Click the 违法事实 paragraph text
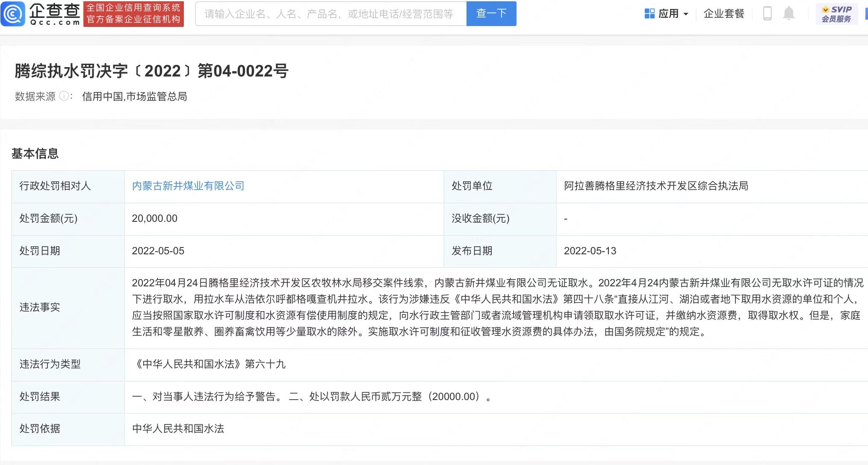Screen dimensions: 868x465 (497, 307)
